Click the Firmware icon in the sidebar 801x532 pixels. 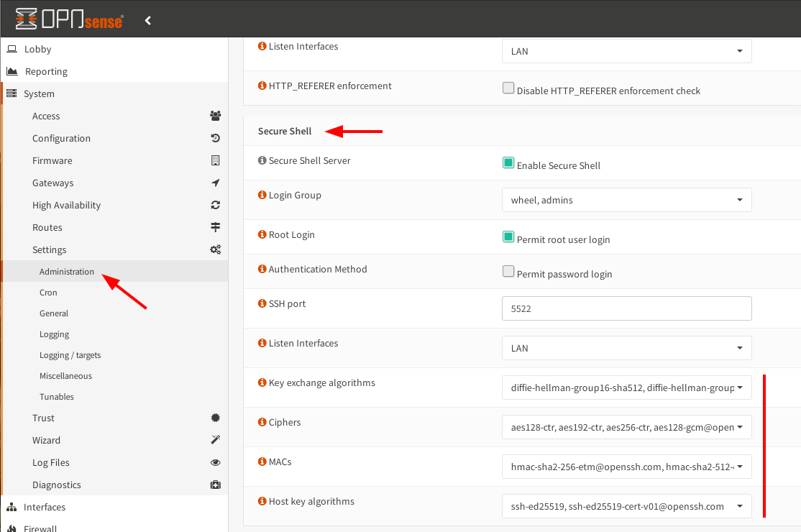pos(215,160)
